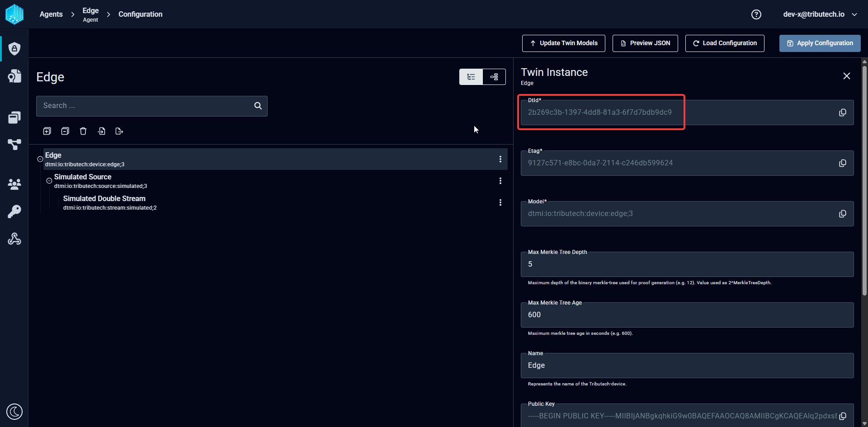
Task: Copy the Model value
Action: pyautogui.click(x=843, y=214)
